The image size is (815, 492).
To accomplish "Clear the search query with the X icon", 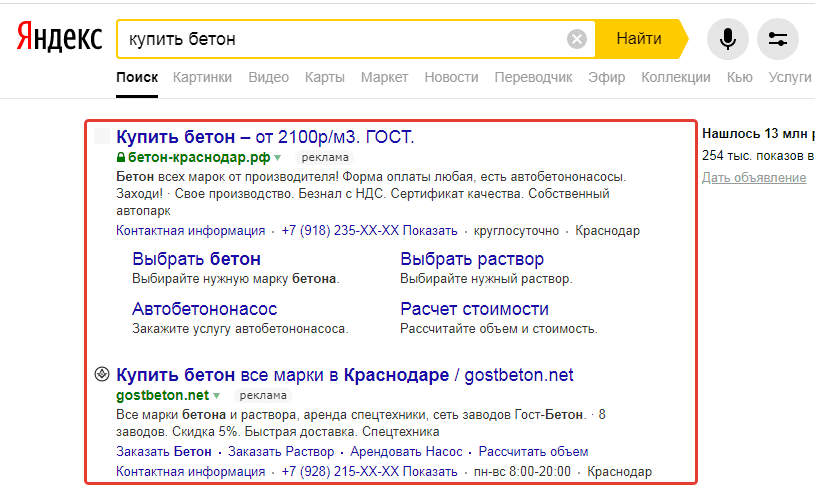I will coord(577,39).
